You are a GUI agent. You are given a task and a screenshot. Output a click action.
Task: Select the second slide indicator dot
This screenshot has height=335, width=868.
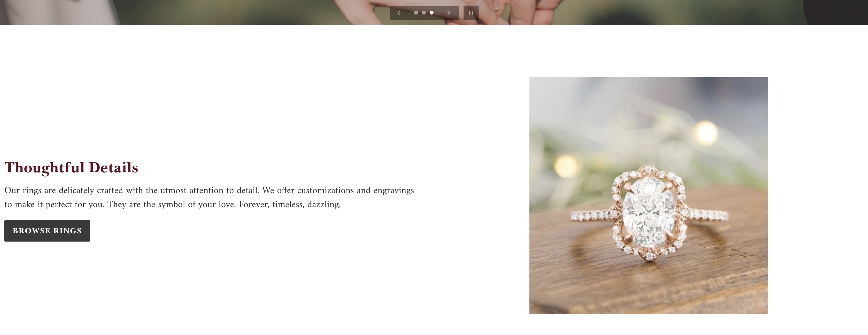click(424, 13)
